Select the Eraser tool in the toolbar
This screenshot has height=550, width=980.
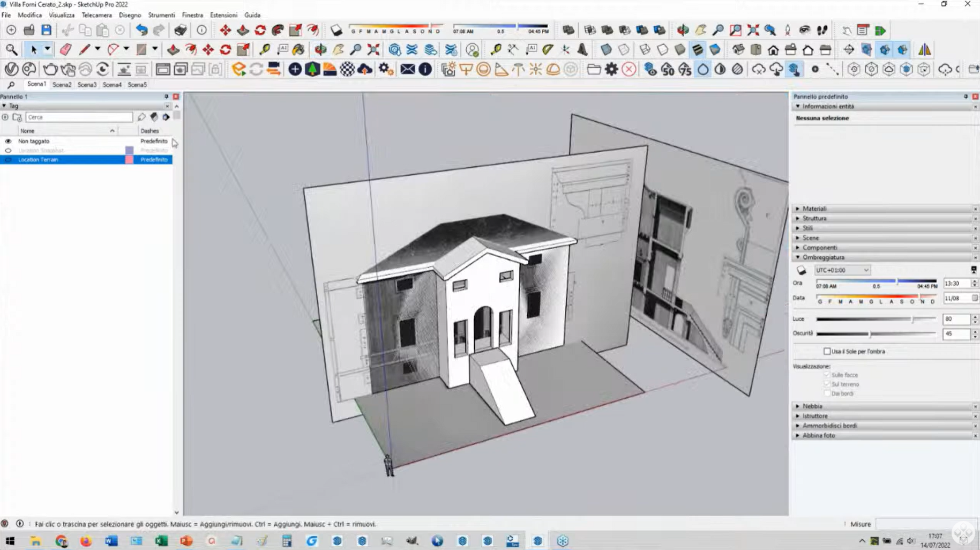click(65, 50)
